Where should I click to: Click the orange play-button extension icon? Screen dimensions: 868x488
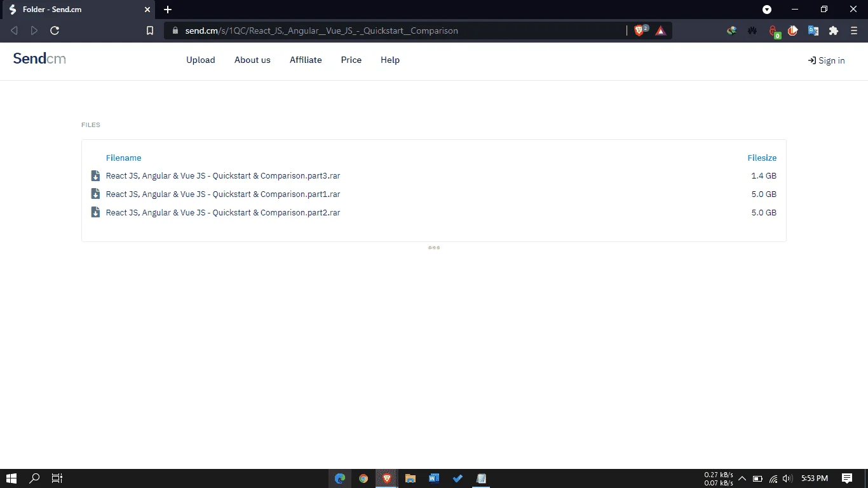point(793,30)
